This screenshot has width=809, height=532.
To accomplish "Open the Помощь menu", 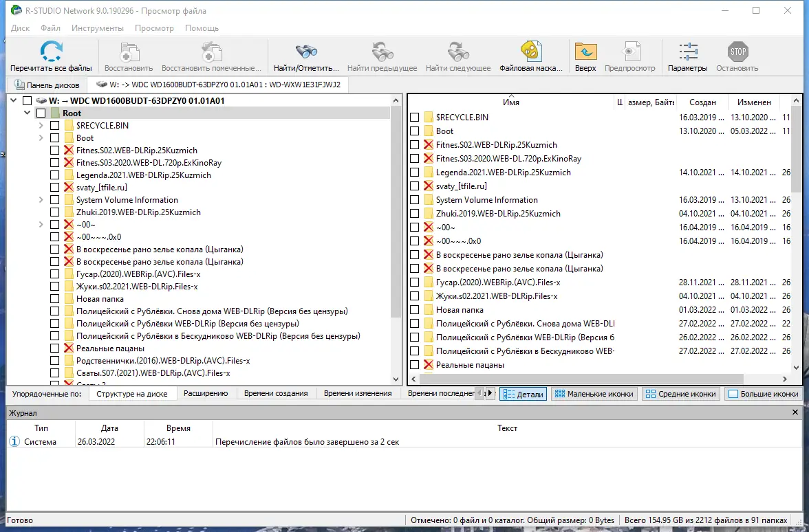I will tap(202, 27).
